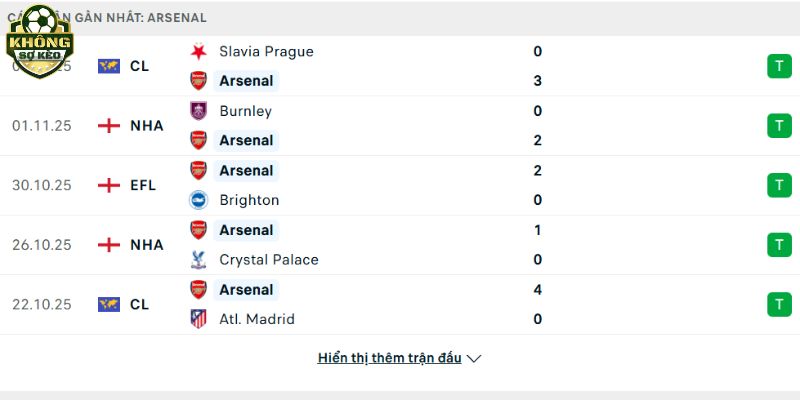Expand more matches via chevron arrow
The height and width of the screenshot is (400, 800).
pyautogui.click(x=474, y=358)
